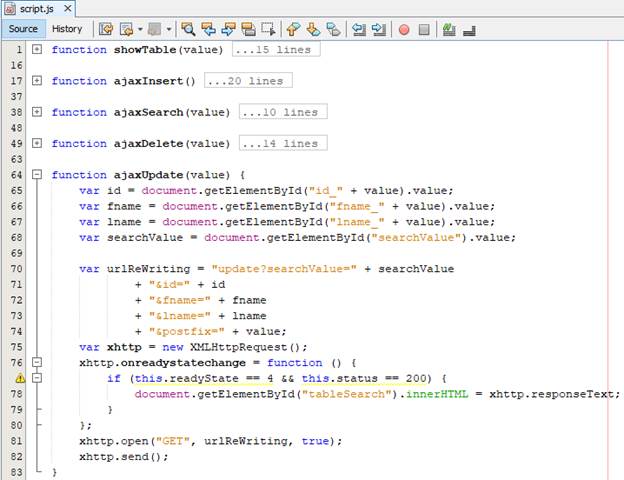Click the Shift Line Right icon
Viewport: 624px width, 480px height.
pyautogui.click(x=378, y=29)
